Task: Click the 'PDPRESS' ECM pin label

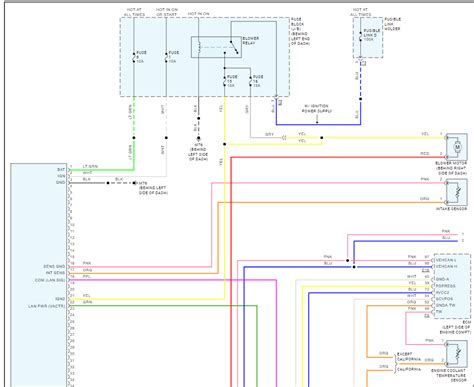Action: coord(445,286)
